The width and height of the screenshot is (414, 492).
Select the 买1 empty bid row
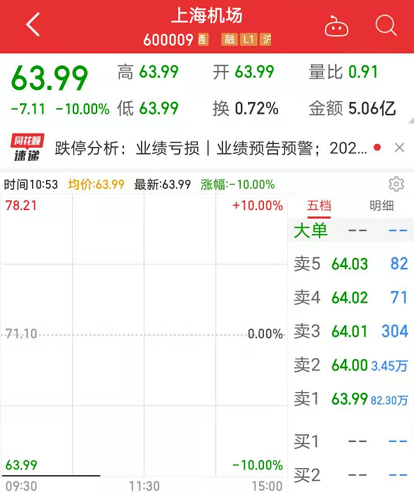(x=351, y=441)
